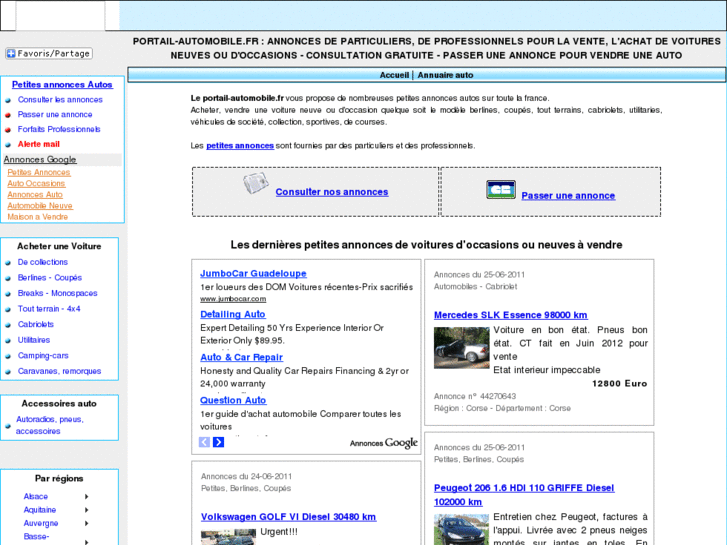This screenshot has width=727, height=545.
Task: Click the newspaper icon beside Consulter nos annonces
Action: pos(256,183)
